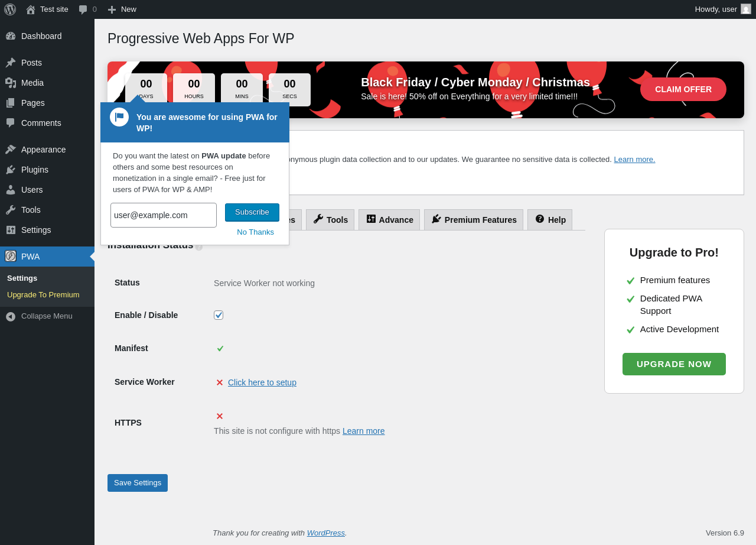This screenshot has width=756, height=545.
Task: Switch to the Tools tab
Action: click(x=330, y=220)
